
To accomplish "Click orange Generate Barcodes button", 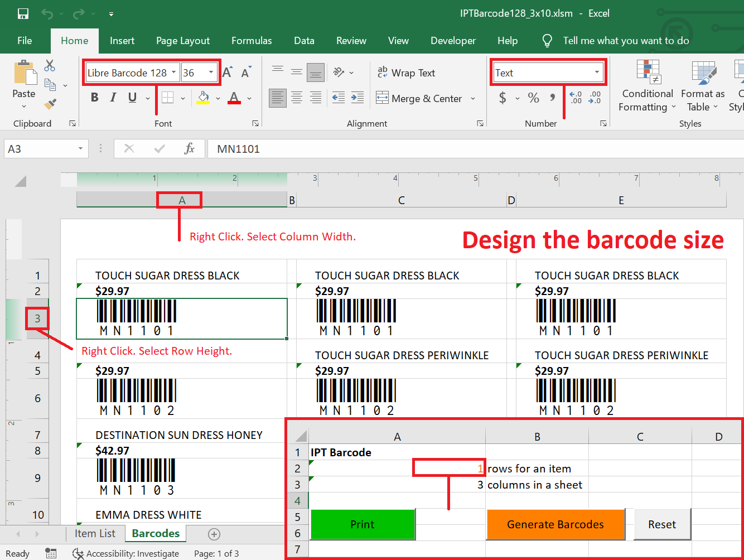I will pyautogui.click(x=555, y=524).
